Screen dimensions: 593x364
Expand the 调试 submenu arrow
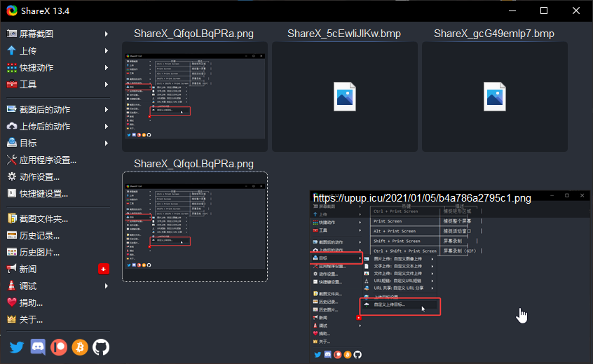pos(107,286)
